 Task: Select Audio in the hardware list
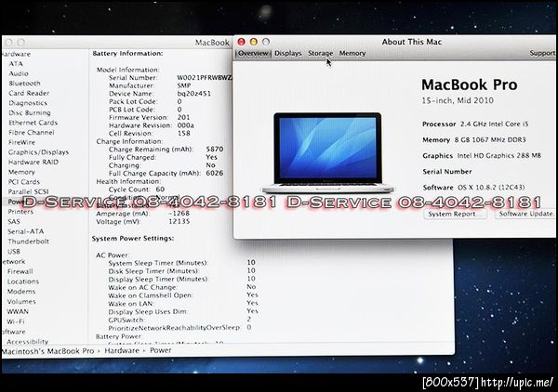pos(19,73)
